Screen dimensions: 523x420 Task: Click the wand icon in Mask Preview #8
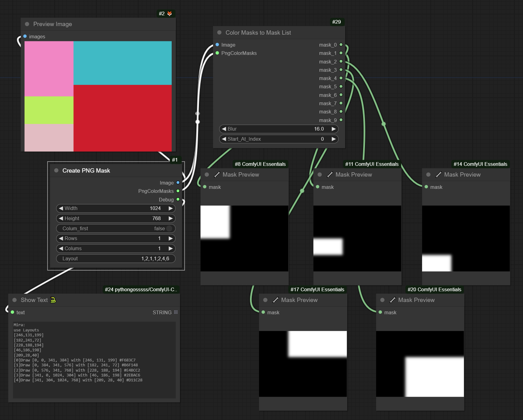coord(217,174)
